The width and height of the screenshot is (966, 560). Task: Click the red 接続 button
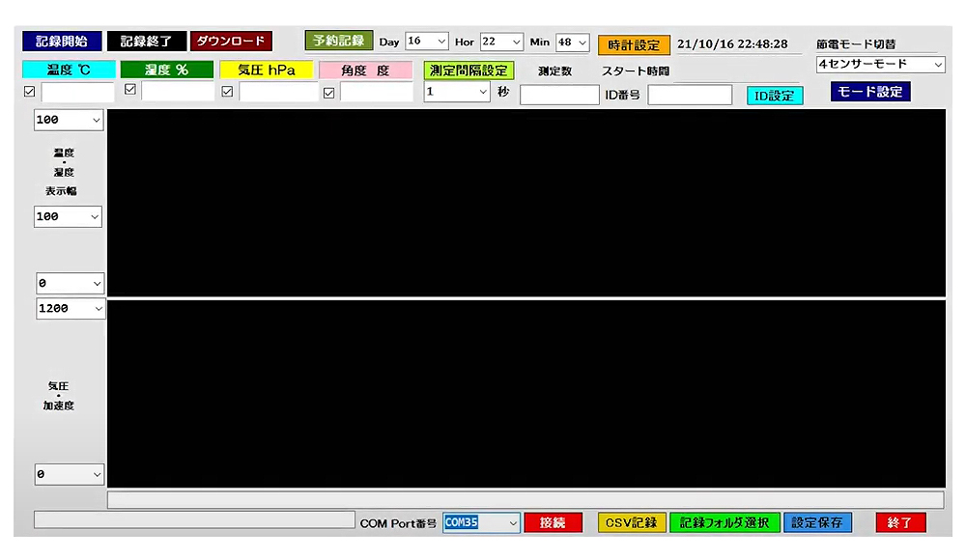click(553, 522)
